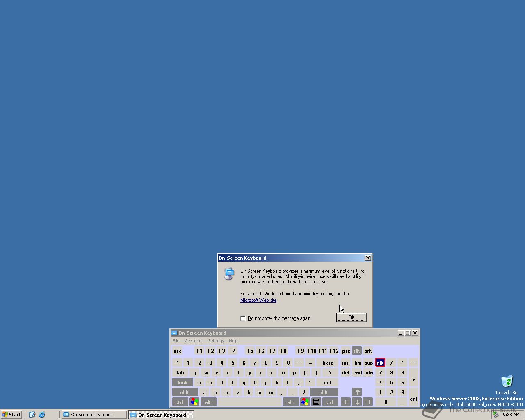Open the Recycle Bin desktop icon
The image size is (525, 420).
507,385
